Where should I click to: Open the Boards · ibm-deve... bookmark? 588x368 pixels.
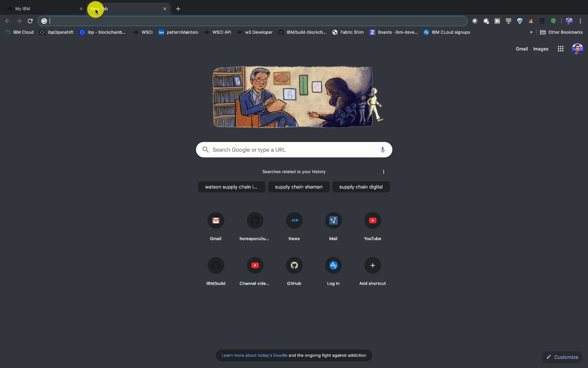(393, 32)
